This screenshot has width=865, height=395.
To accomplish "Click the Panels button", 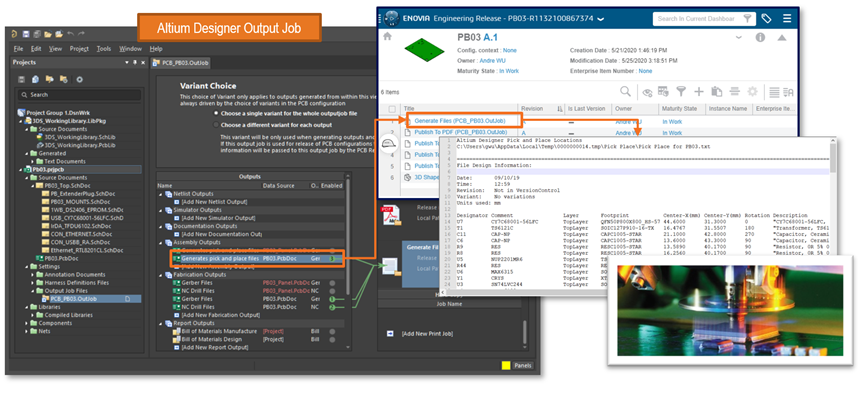I will (523, 365).
